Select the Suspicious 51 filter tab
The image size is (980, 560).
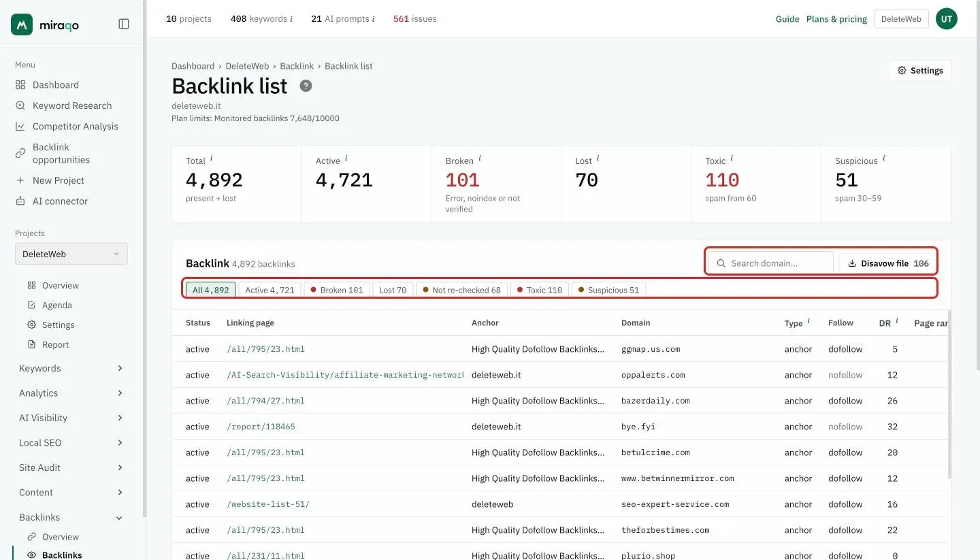click(x=609, y=290)
